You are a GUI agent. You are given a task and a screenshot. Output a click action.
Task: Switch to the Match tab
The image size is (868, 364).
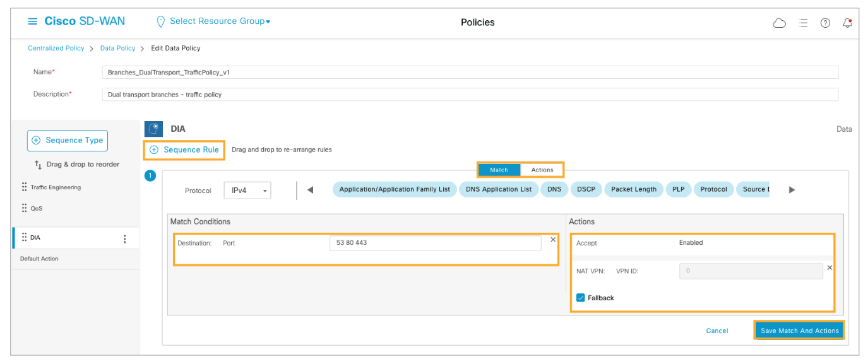499,170
